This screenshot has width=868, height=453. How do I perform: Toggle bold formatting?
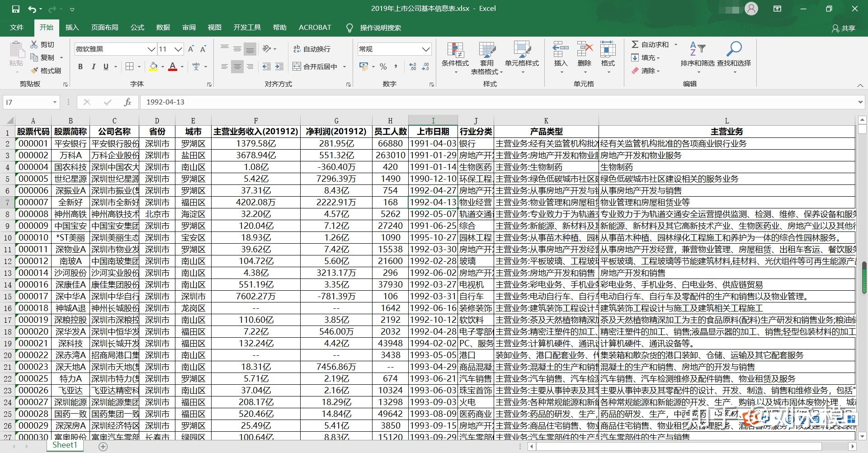(80, 66)
